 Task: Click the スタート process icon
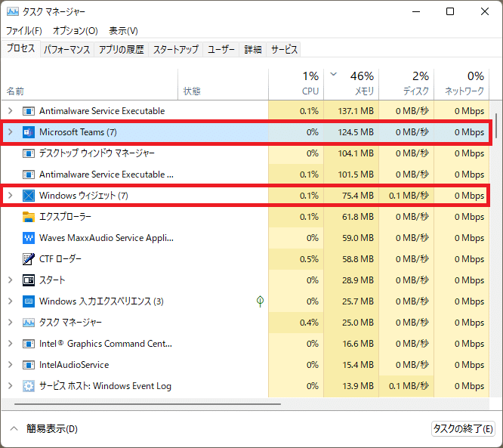(29, 280)
